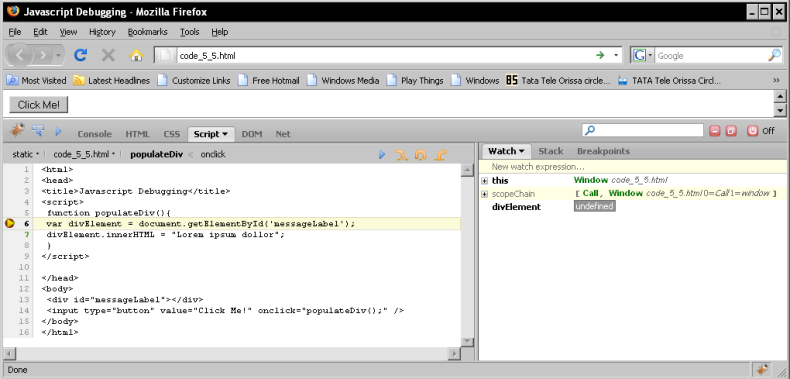Click the Firefox Back navigation button
The width and height of the screenshot is (790, 379).
[x=20, y=55]
